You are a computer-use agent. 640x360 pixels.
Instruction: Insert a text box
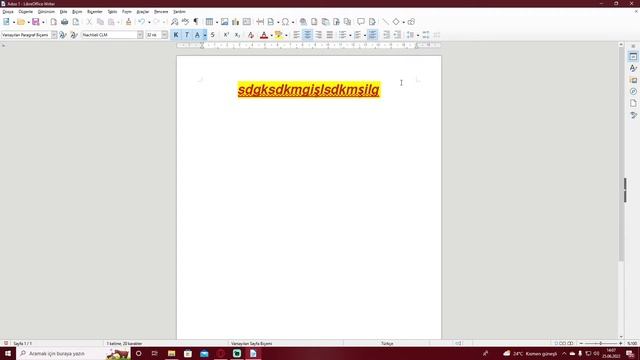coord(247,22)
